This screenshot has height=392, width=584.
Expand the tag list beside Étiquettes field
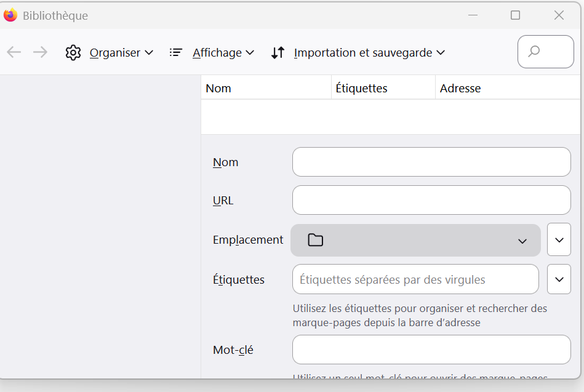pyautogui.click(x=559, y=279)
